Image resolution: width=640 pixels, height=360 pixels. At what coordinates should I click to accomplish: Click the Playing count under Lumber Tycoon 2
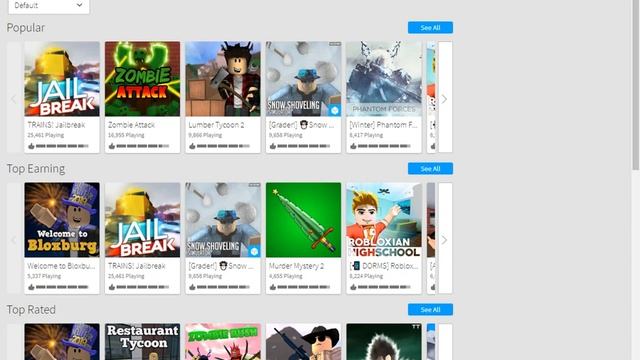pos(205,135)
